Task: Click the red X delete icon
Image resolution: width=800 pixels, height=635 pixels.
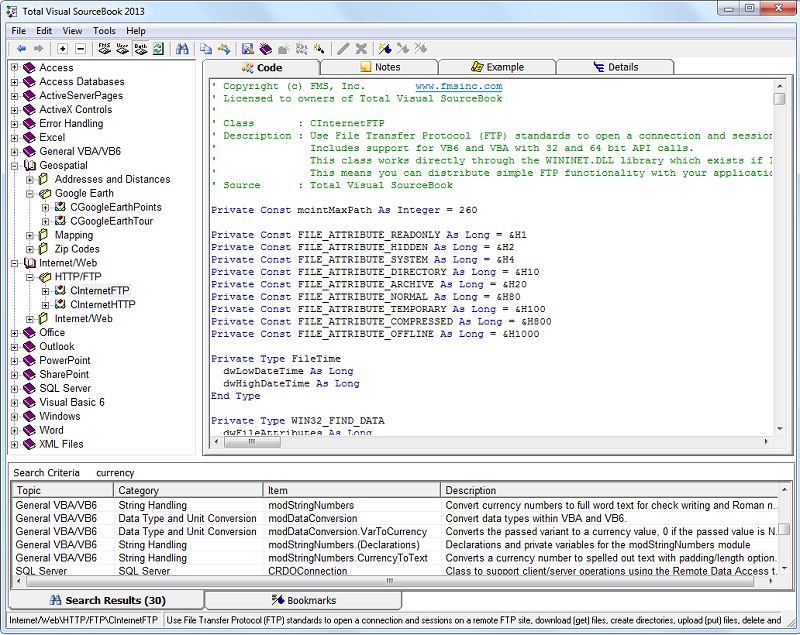Action: click(x=360, y=47)
